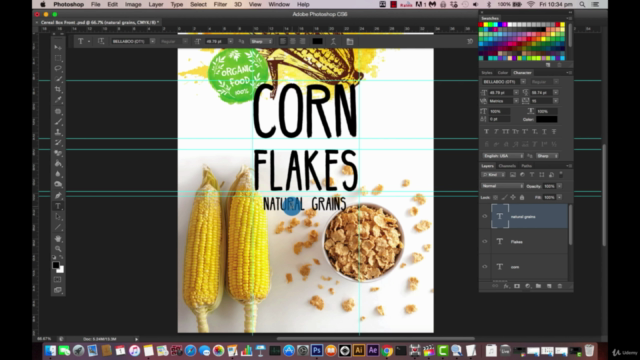Select the Zoom tool
This screenshot has height=360, width=640.
pyautogui.click(x=58, y=249)
